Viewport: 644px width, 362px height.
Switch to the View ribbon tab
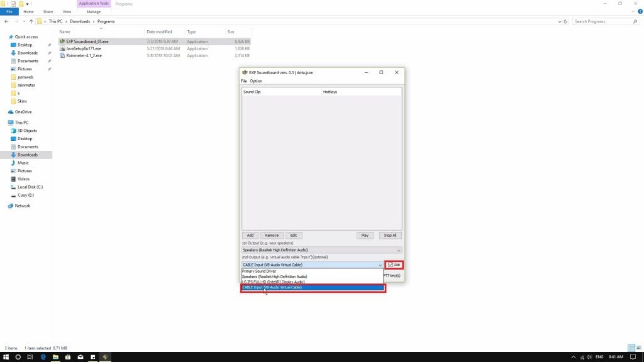point(67,12)
